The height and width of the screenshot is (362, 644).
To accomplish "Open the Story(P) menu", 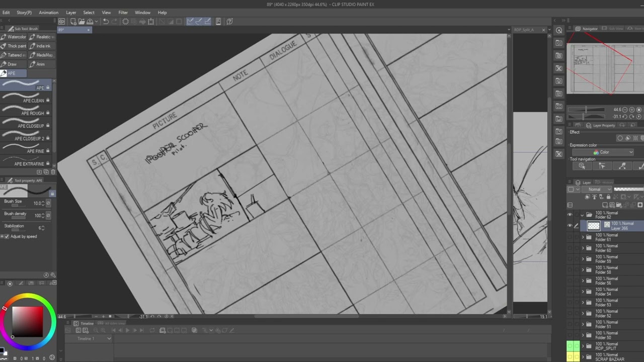I will click(x=24, y=13).
